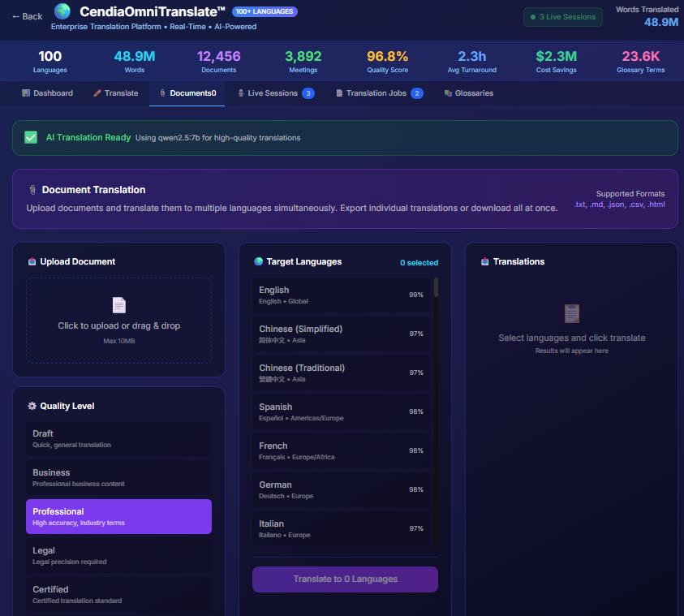Click the Back button
The height and width of the screenshot is (616, 684).
tap(27, 16)
